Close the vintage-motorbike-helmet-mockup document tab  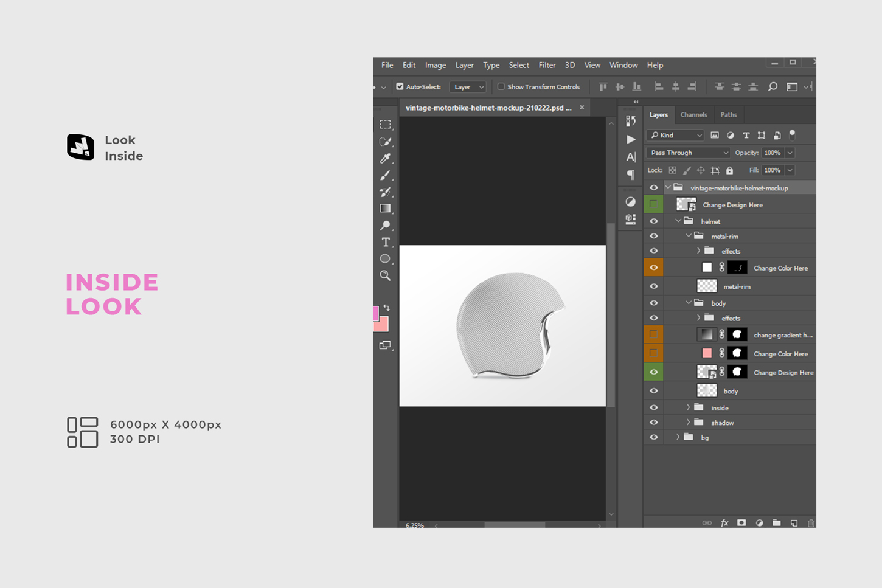click(x=582, y=108)
